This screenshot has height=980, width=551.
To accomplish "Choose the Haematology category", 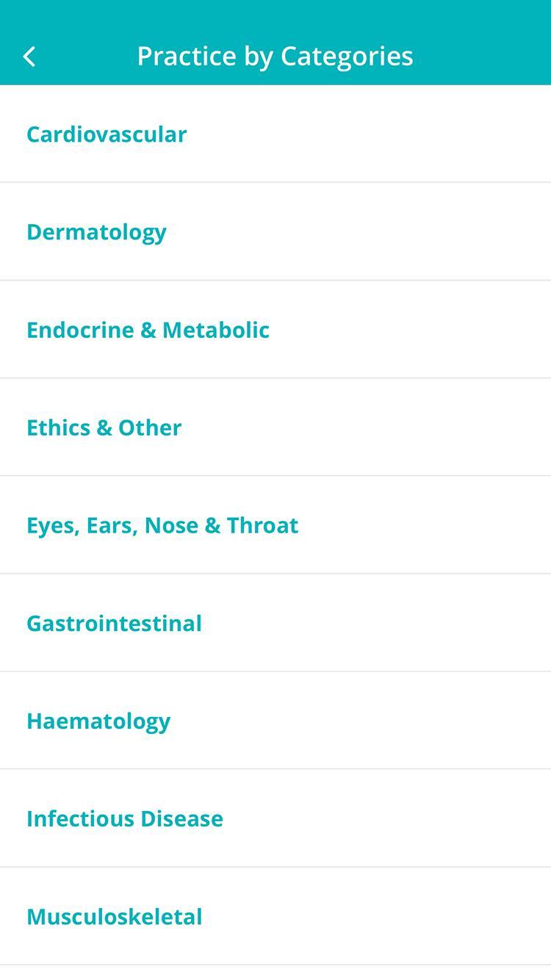I will pos(98,721).
